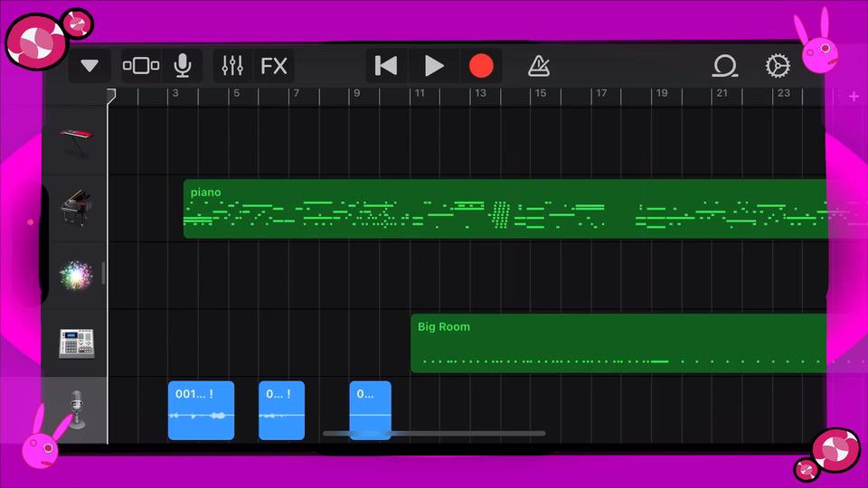Click ruler at bar 17

pos(601,93)
